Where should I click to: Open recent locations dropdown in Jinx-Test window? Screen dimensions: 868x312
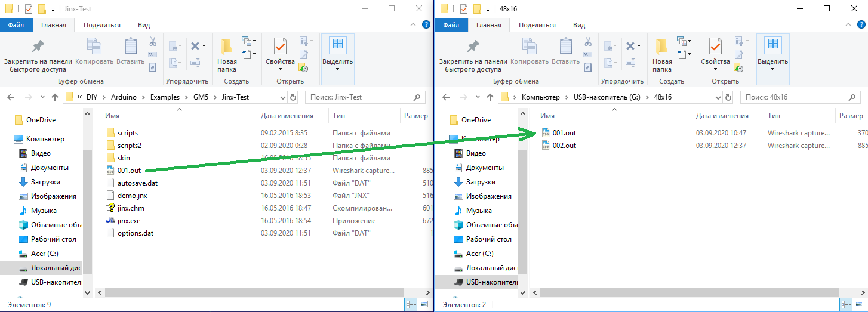click(42, 97)
